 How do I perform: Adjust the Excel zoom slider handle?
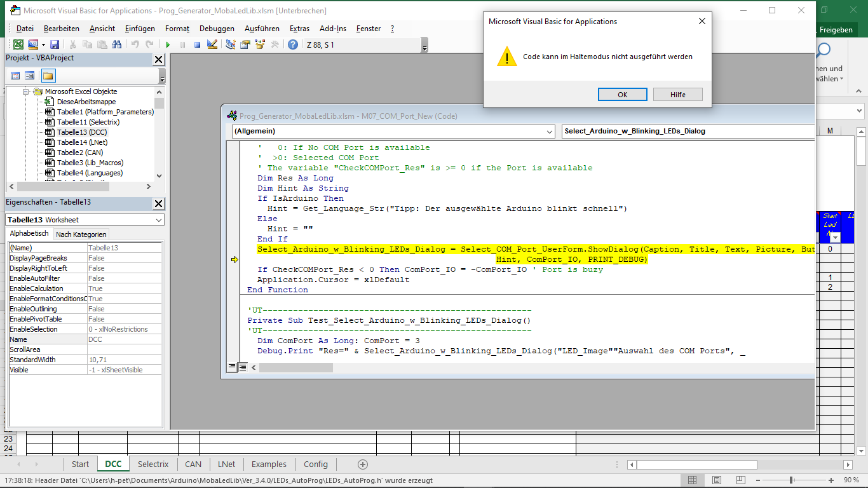(x=790, y=480)
